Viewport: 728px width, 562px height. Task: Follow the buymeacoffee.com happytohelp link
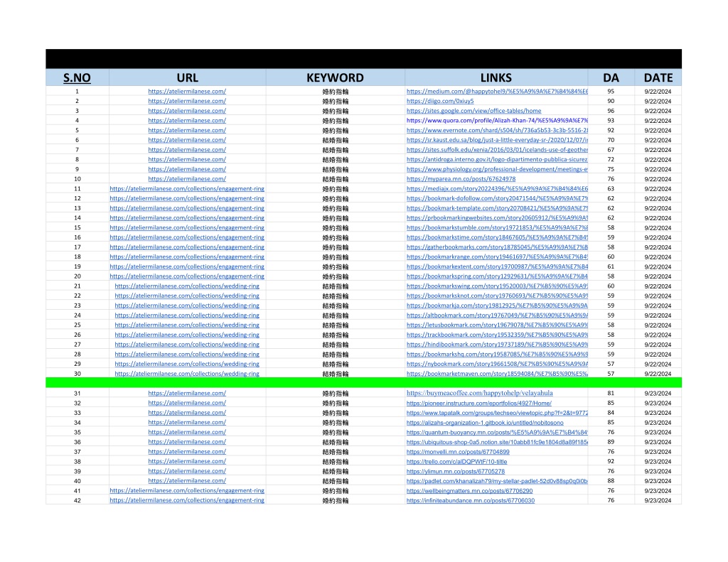(x=480, y=393)
